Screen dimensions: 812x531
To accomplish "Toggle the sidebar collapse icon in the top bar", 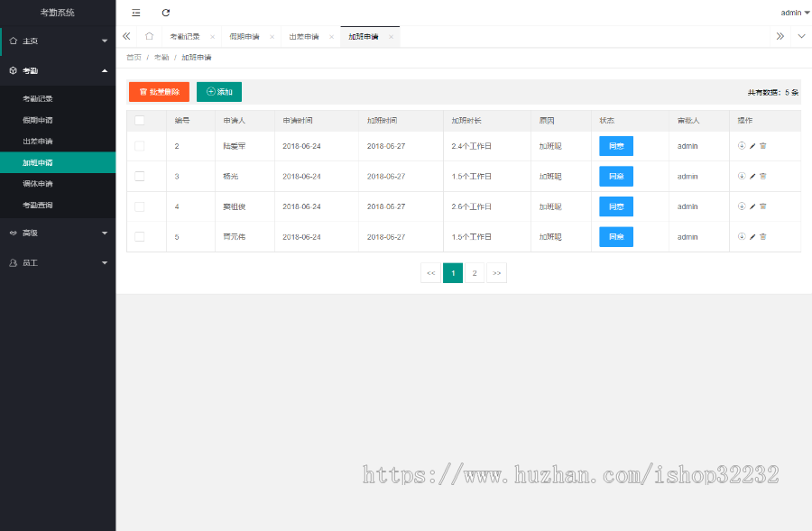I will [135, 13].
